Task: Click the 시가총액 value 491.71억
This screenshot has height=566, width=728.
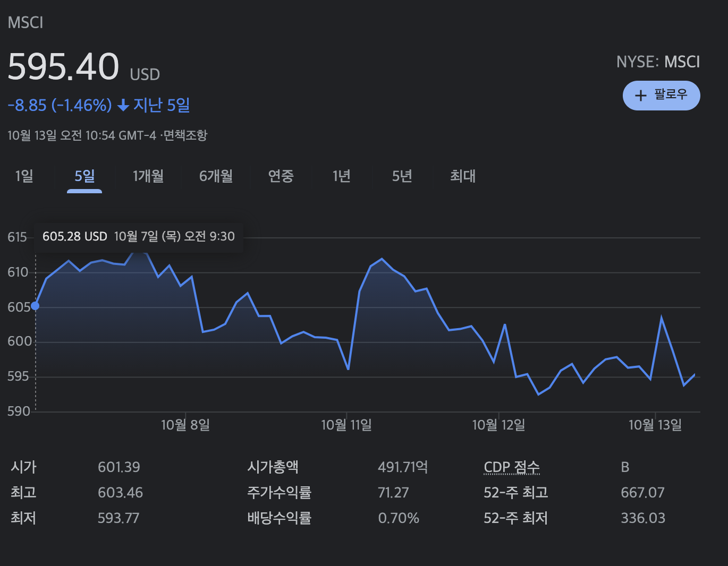Action: [x=403, y=467]
